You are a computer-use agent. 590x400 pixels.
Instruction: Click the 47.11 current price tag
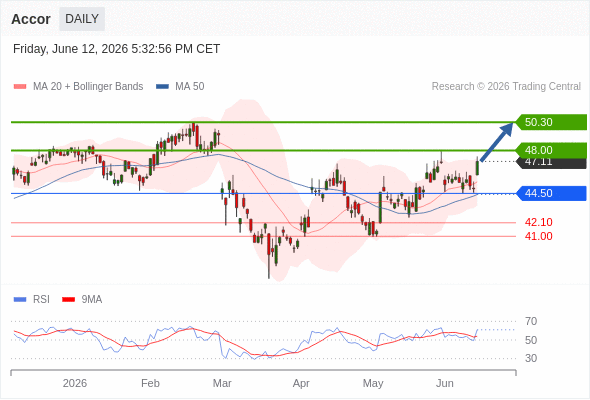pos(551,163)
